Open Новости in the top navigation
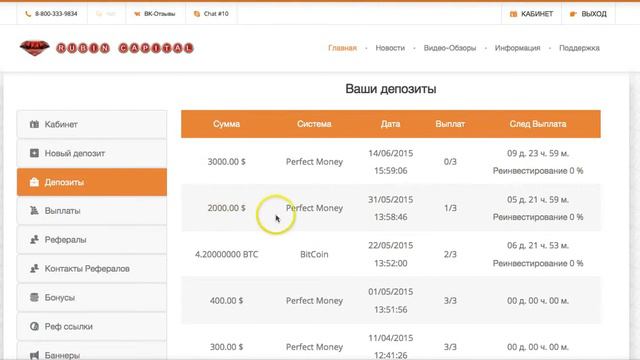This screenshot has height=360, width=640. tap(390, 48)
